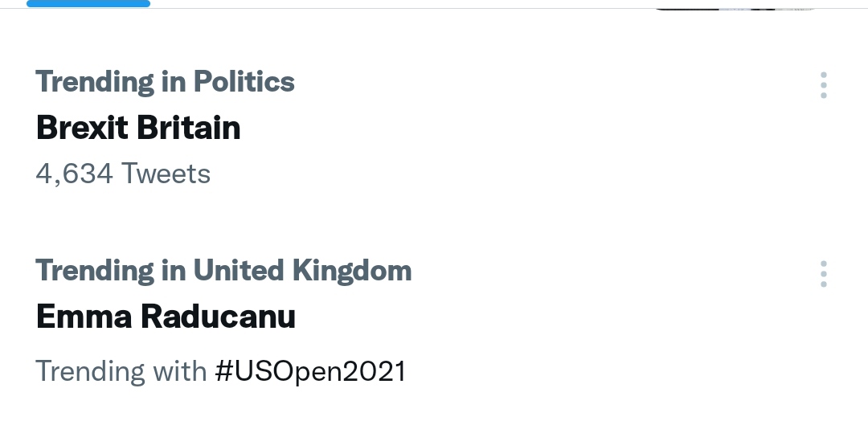The width and height of the screenshot is (868, 425).
Task: Click the word 'Politics' in category label
Action: coord(243,81)
